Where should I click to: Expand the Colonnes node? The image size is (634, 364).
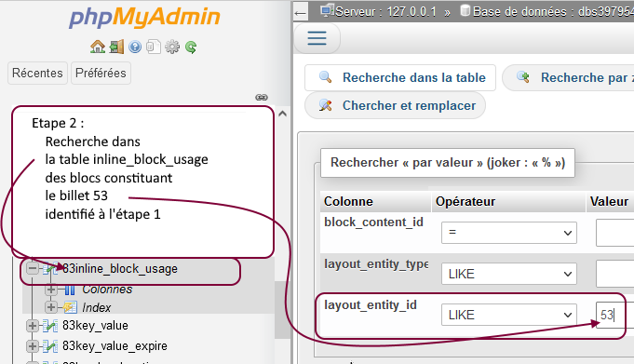[x=51, y=290]
